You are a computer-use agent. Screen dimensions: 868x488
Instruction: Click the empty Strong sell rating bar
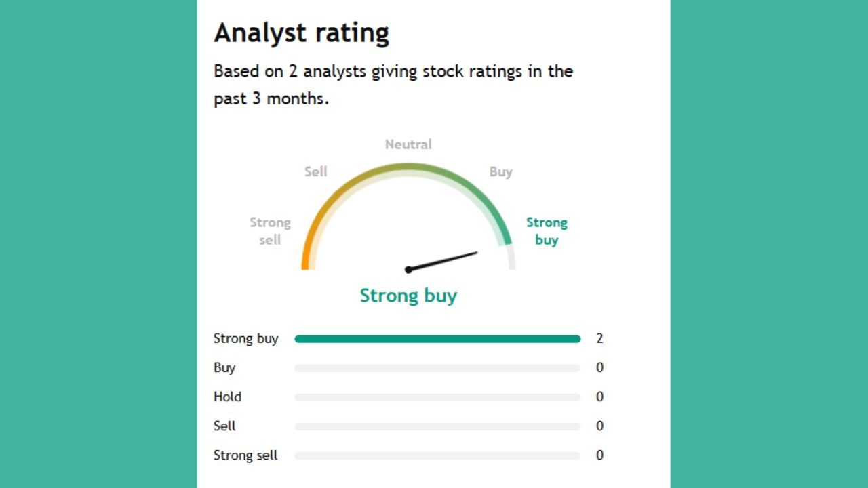437,455
